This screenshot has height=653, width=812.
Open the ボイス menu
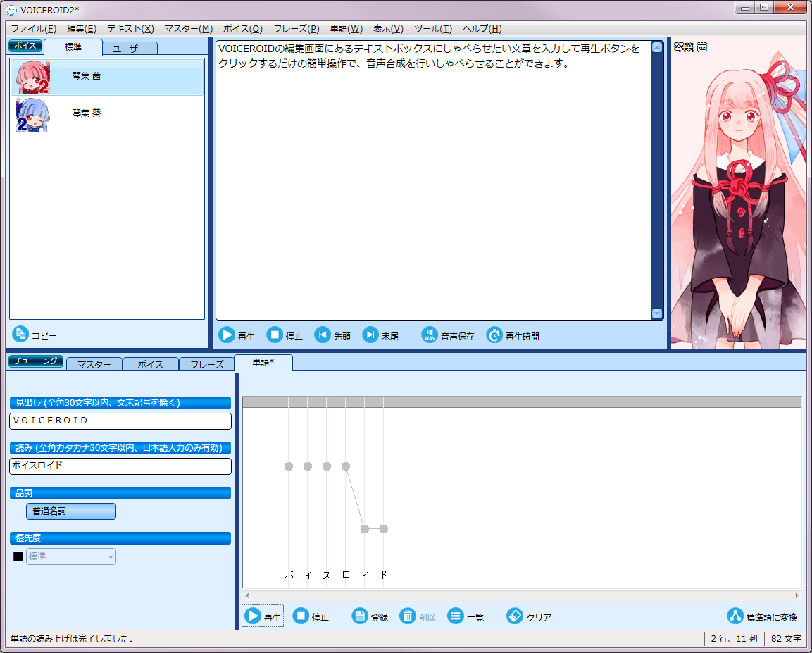(x=243, y=28)
